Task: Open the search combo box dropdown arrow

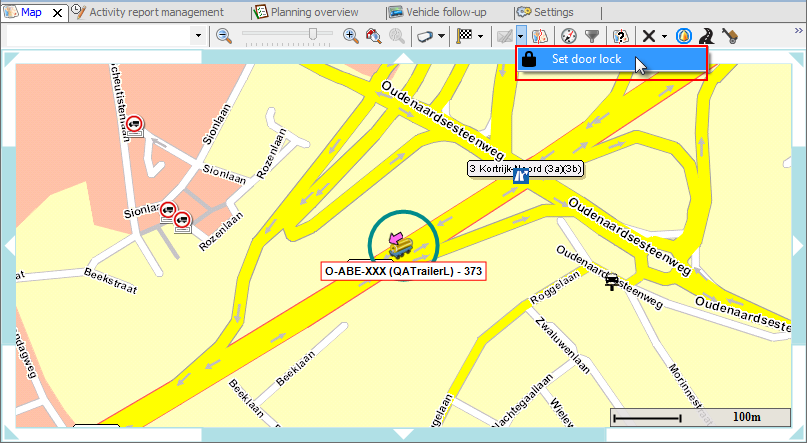Action: 198,36
